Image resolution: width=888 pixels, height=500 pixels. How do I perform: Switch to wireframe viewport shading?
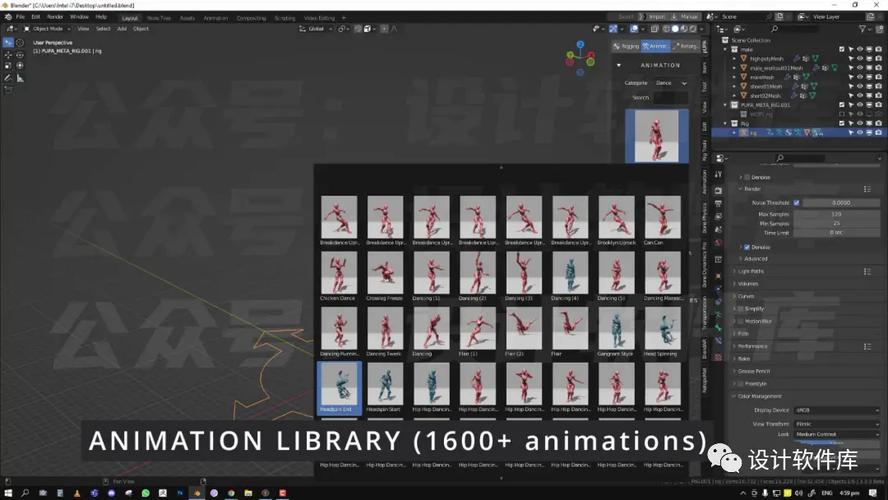coord(667,29)
